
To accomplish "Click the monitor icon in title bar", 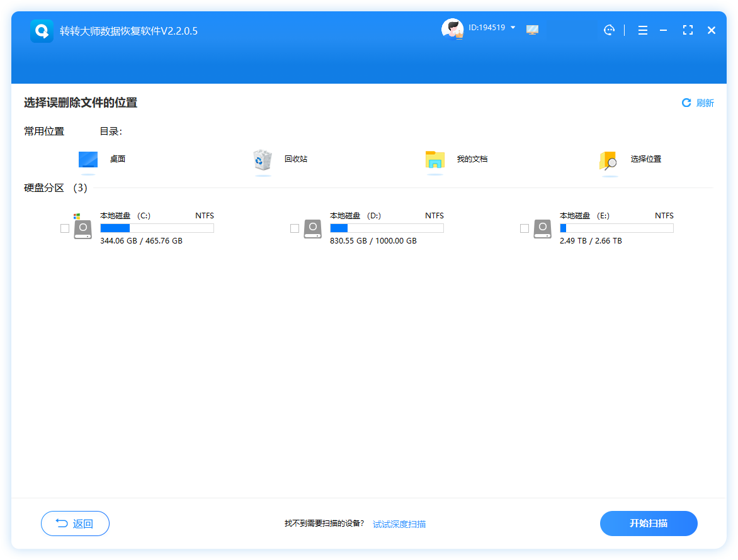I will (x=533, y=30).
